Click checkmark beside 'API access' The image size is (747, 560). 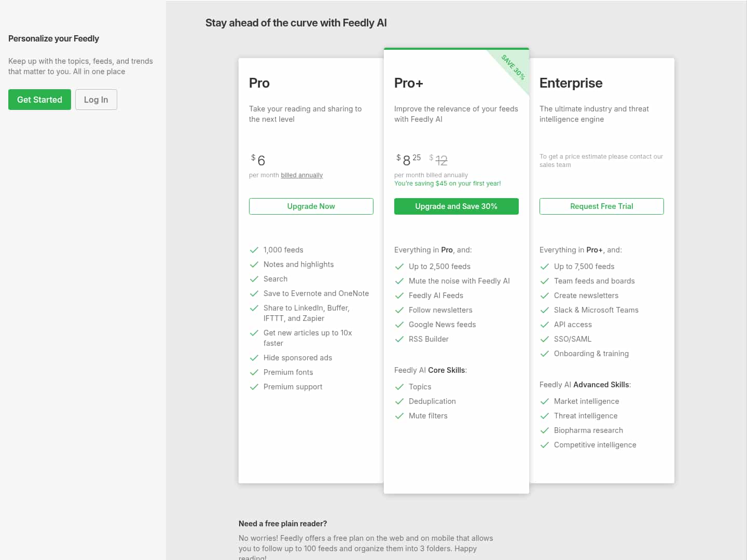click(545, 325)
